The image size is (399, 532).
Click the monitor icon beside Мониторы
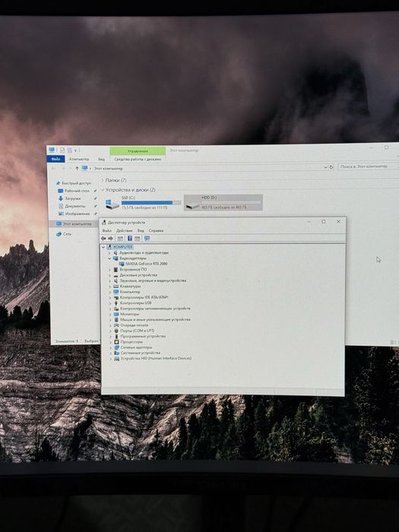(116, 314)
